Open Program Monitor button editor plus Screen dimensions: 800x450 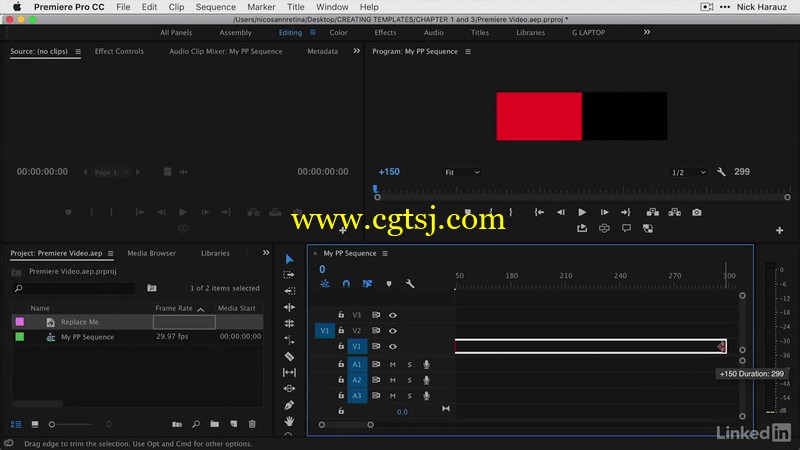(x=780, y=230)
